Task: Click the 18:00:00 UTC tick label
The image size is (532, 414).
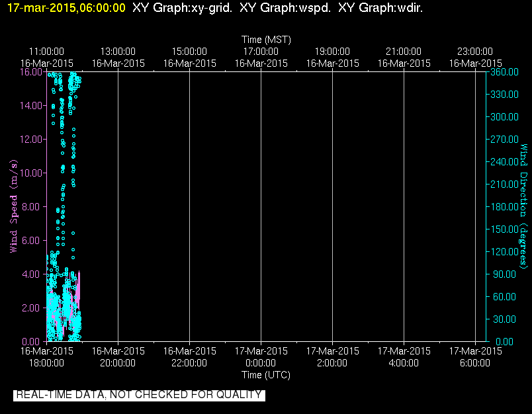Action: pos(46,363)
